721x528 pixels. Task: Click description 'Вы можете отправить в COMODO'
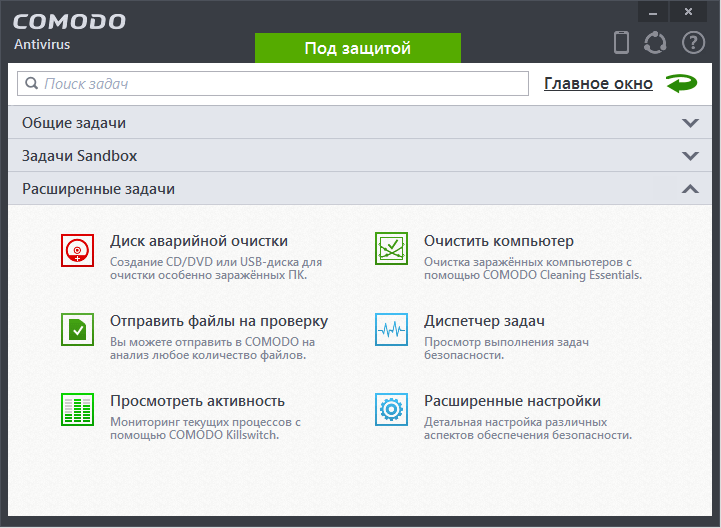click(212, 348)
